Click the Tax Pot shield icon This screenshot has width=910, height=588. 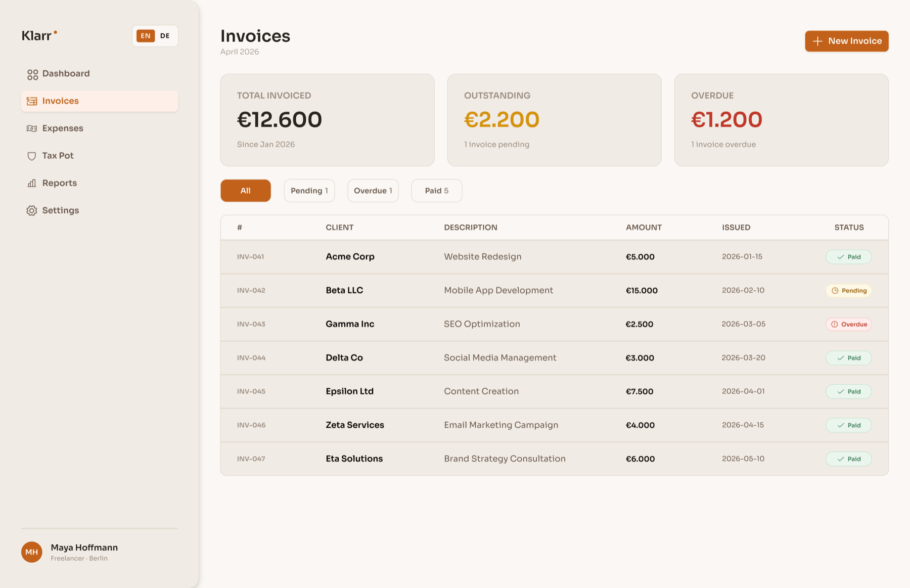tap(32, 156)
